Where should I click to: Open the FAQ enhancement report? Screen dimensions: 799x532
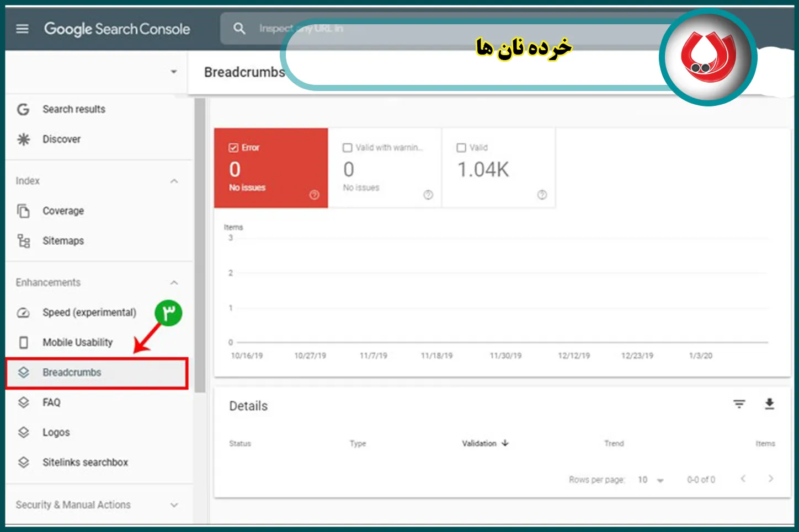click(x=52, y=402)
